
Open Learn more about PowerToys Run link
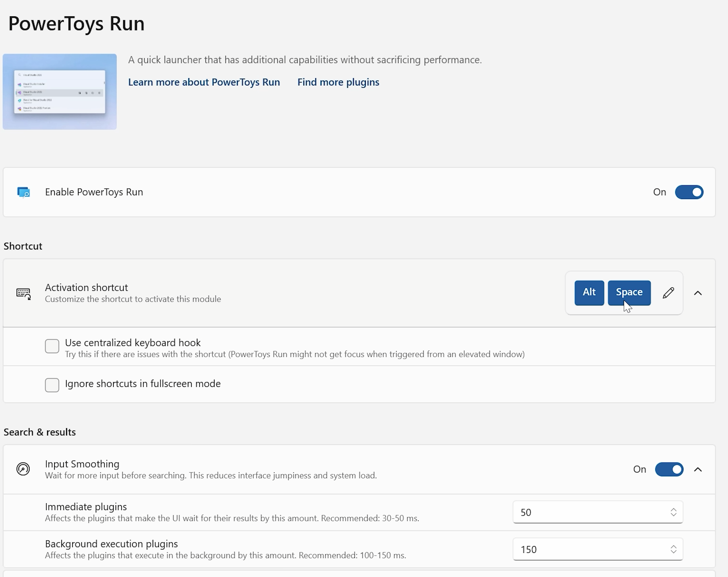click(204, 82)
